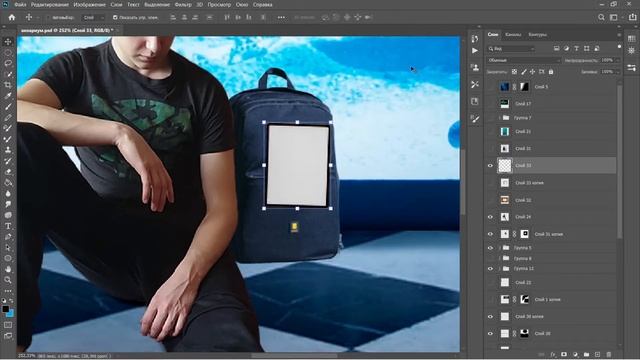640x360 pixels.
Task: Click align top edges icon in options bar
Action: pyautogui.click(x=227, y=18)
